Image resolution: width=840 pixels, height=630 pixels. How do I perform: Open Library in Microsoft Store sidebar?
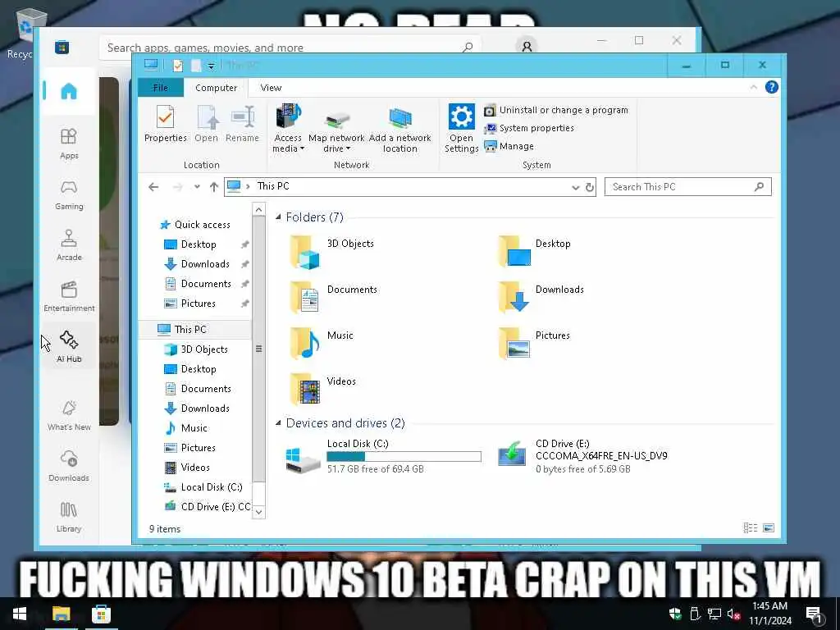[69, 517]
